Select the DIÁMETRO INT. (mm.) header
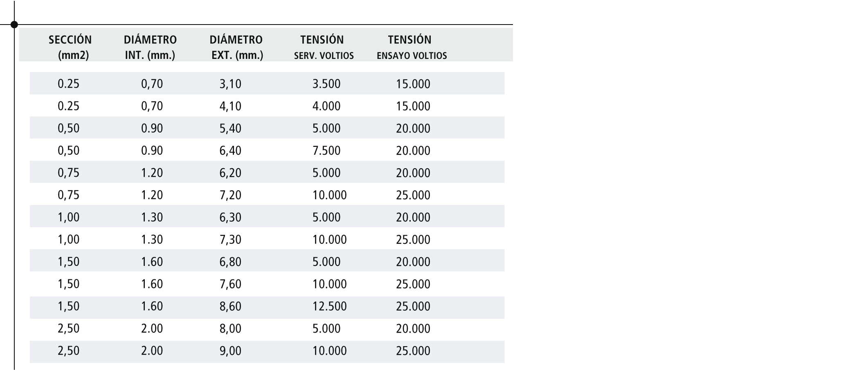 (150, 47)
